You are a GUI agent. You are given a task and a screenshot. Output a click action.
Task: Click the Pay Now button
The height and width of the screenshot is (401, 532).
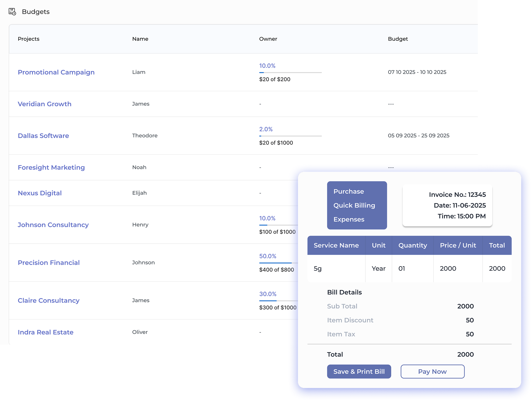pos(432,371)
